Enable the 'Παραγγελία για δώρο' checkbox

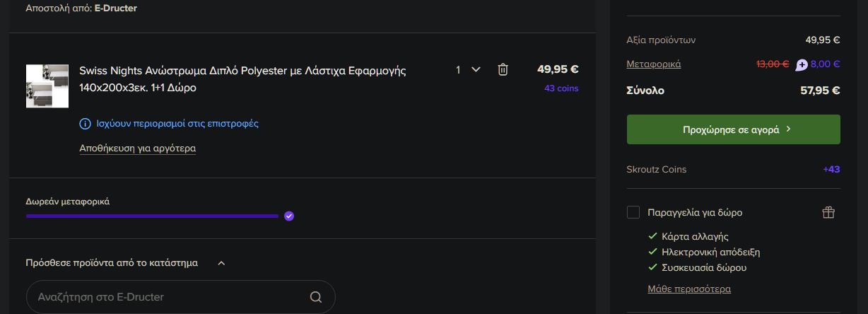[633, 212]
